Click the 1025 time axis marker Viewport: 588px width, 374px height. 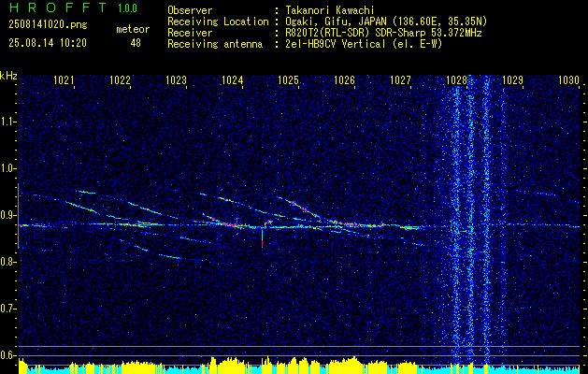pos(288,79)
